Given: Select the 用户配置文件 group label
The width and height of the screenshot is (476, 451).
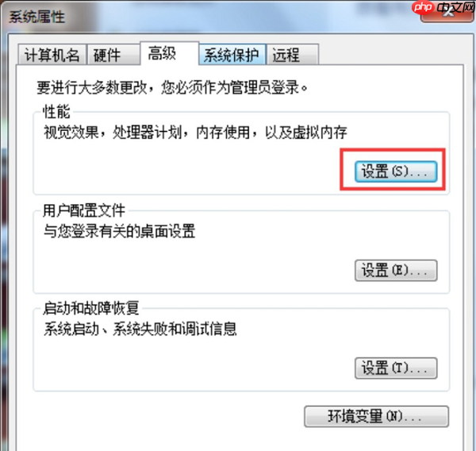Looking at the screenshot, I should (84, 210).
